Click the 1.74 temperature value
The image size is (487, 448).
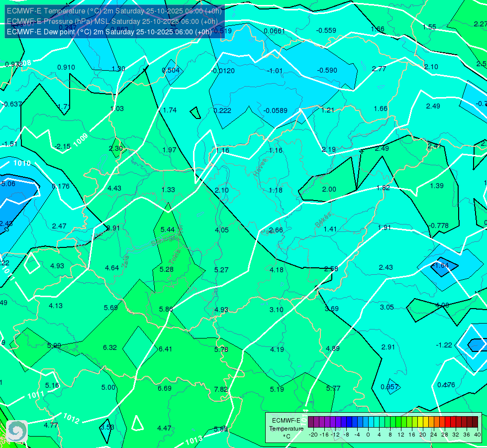(170, 111)
